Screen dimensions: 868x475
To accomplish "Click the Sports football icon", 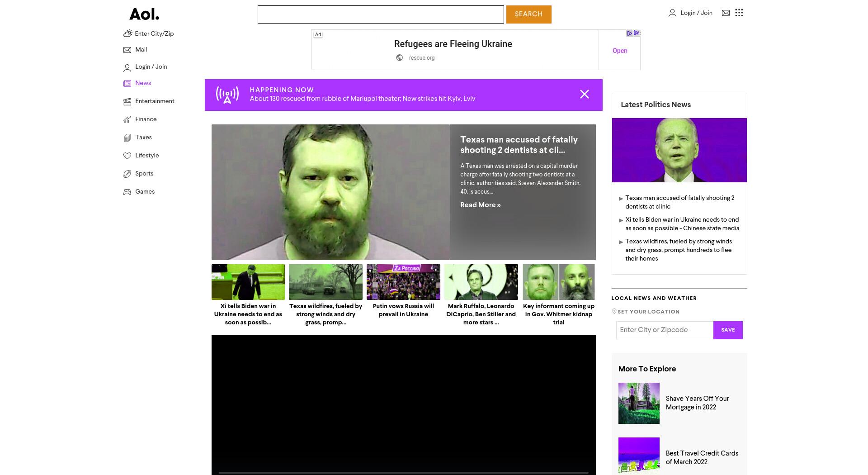I will [127, 174].
